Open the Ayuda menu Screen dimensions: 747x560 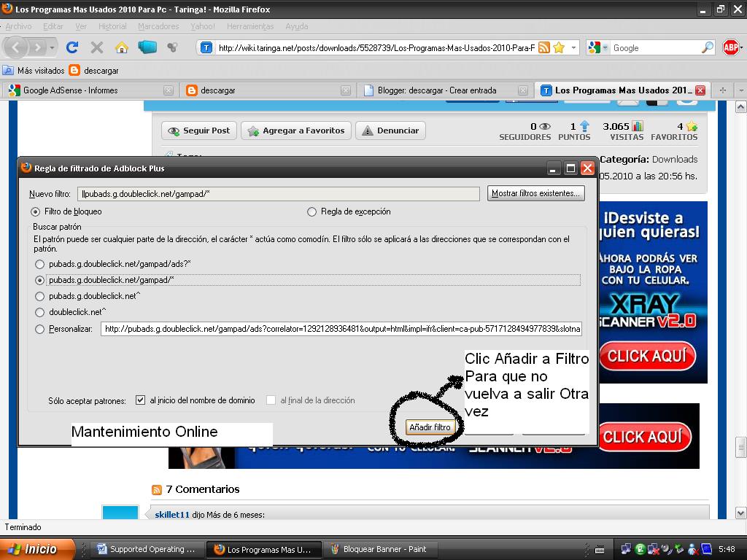coord(296,27)
